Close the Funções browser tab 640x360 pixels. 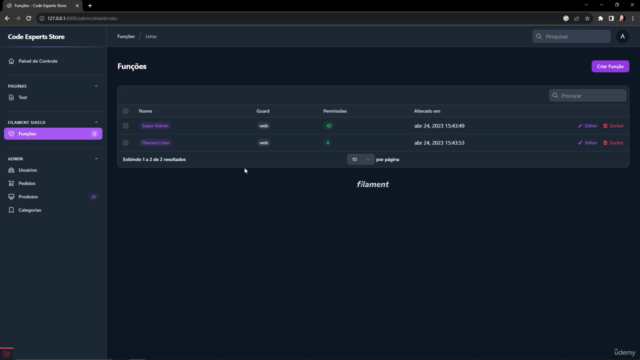[77, 6]
